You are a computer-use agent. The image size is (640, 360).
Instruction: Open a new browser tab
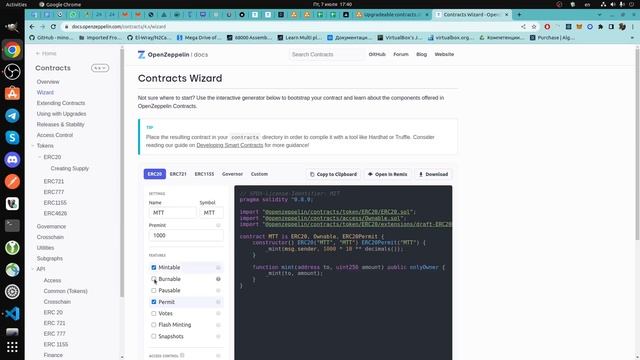[x=519, y=14]
